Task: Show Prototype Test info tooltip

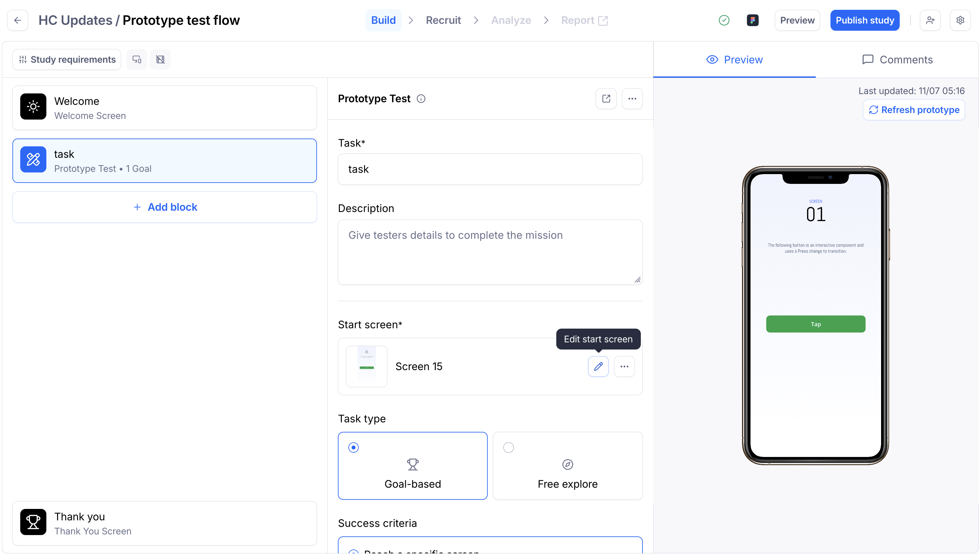Action: click(421, 99)
